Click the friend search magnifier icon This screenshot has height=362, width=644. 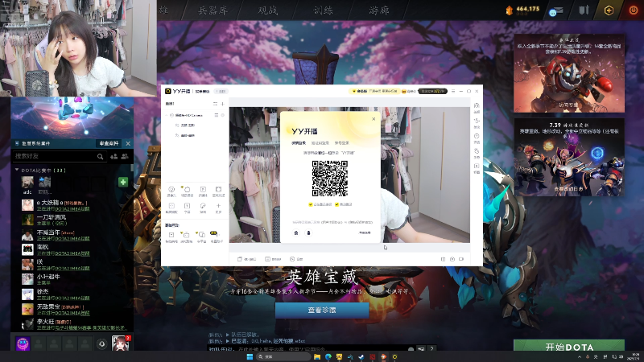coord(100,156)
